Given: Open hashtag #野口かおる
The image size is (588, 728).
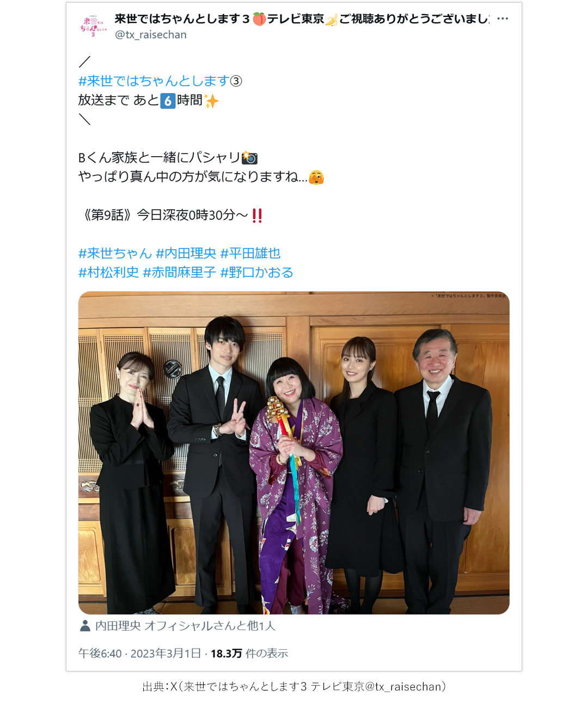Looking at the screenshot, I should click(x=256, y=273).
